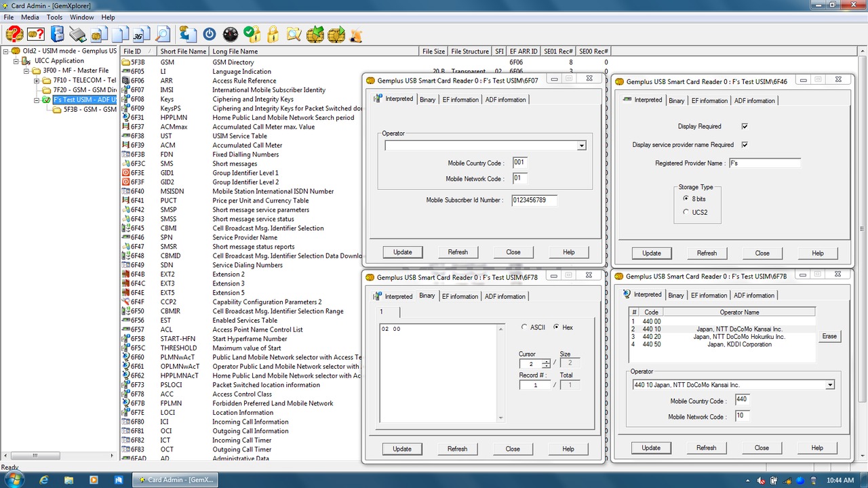Image resolution: width=868 pixels, height=488 pixels.
Task: Select the UCS2 storage type
Action: click(686, 212)
